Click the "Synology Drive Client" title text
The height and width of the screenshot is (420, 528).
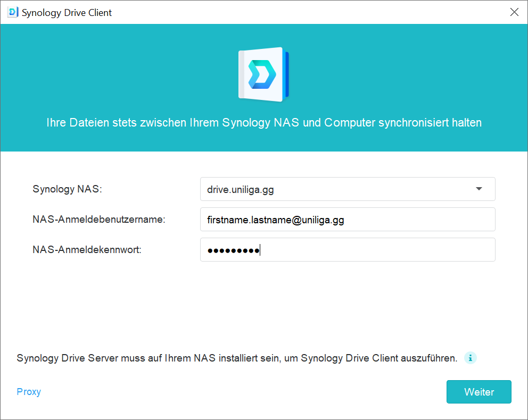67,13
